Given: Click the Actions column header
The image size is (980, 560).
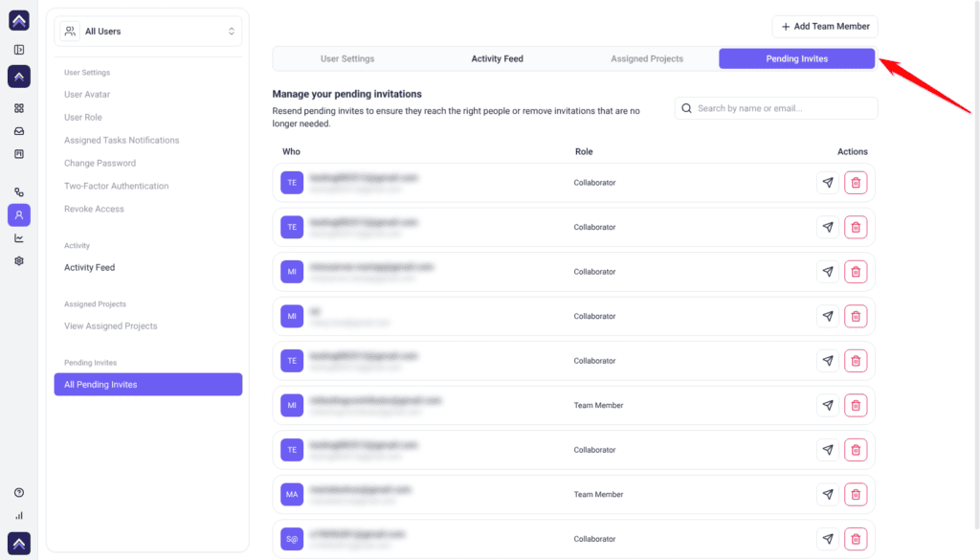Looking at the screenshot, I should pyautogui.click(x=853, y=152).
